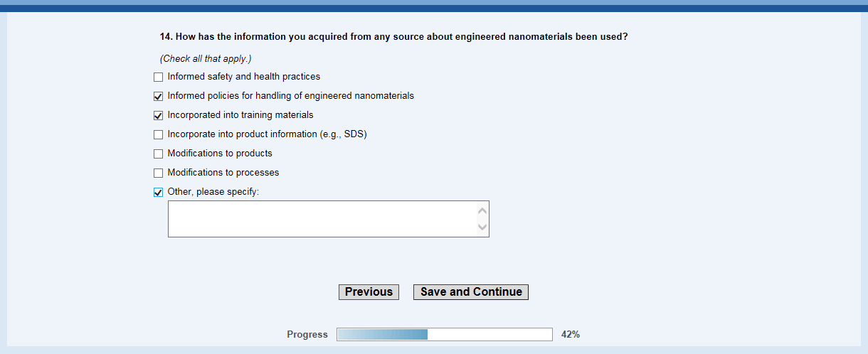The height and width of the screenshot is (354, 868).
Task: Uncheck the Other, please specify checkbox
Action: (158, 192)
